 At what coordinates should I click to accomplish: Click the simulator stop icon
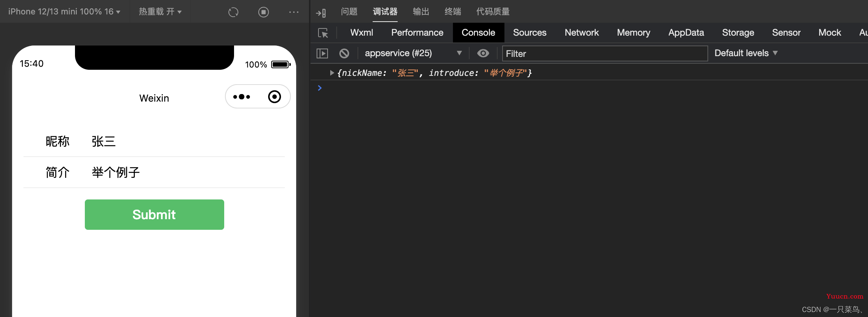tap(264, 12)
